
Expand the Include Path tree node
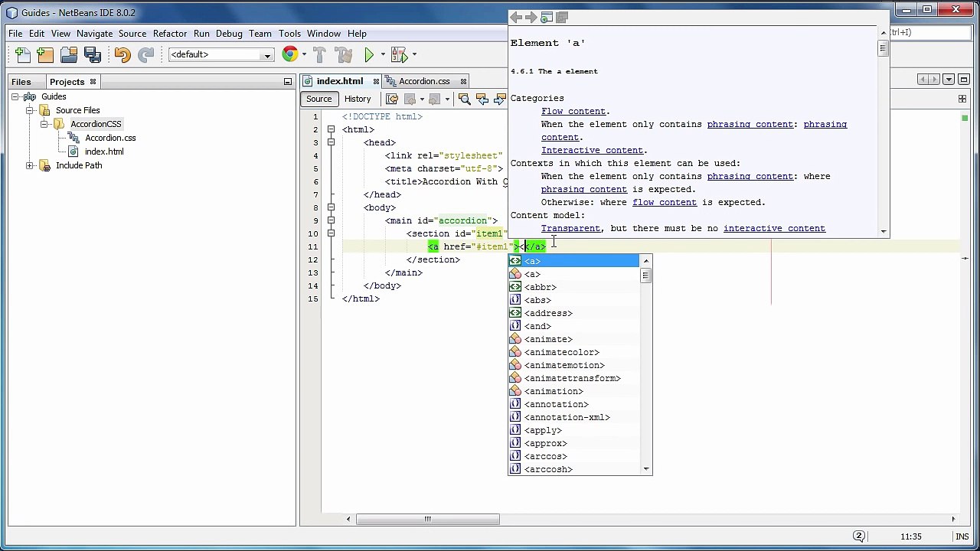(x=30, y=165)
